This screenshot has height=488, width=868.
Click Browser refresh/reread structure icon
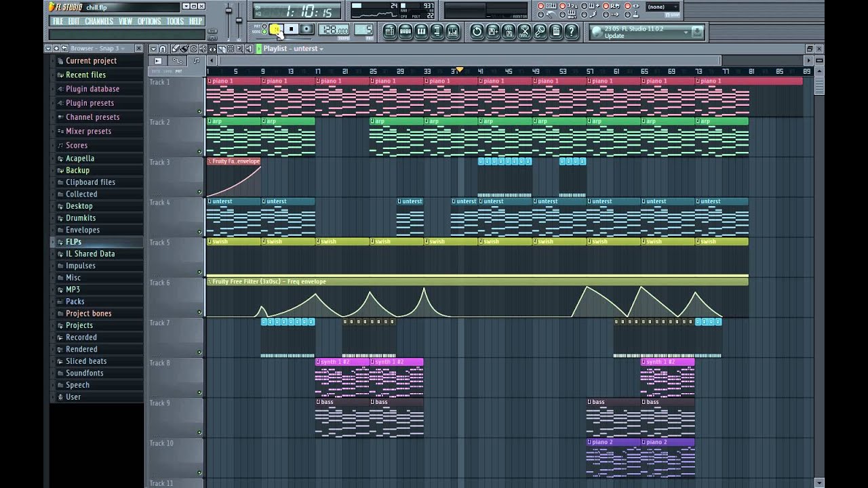(x=64, y=49)
